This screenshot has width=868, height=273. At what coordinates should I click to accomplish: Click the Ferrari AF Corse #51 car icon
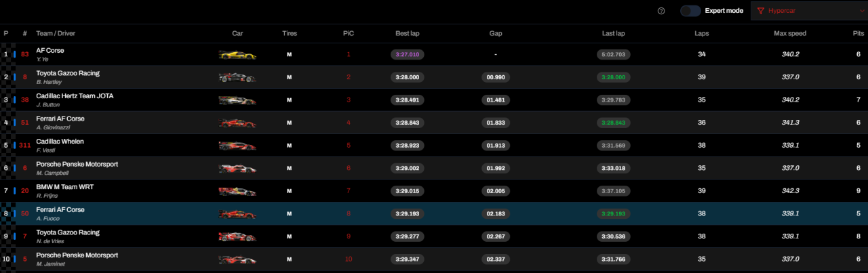[x=237, y=123]
